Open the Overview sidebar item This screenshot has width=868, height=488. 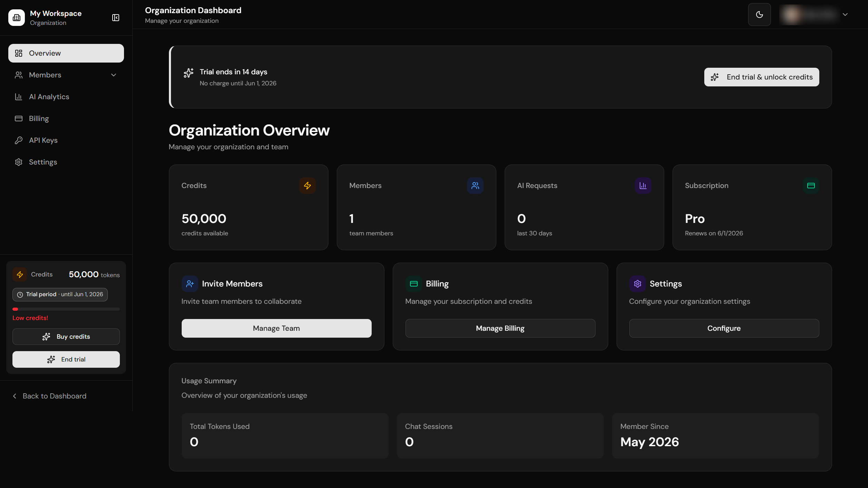tap(66, 53)
